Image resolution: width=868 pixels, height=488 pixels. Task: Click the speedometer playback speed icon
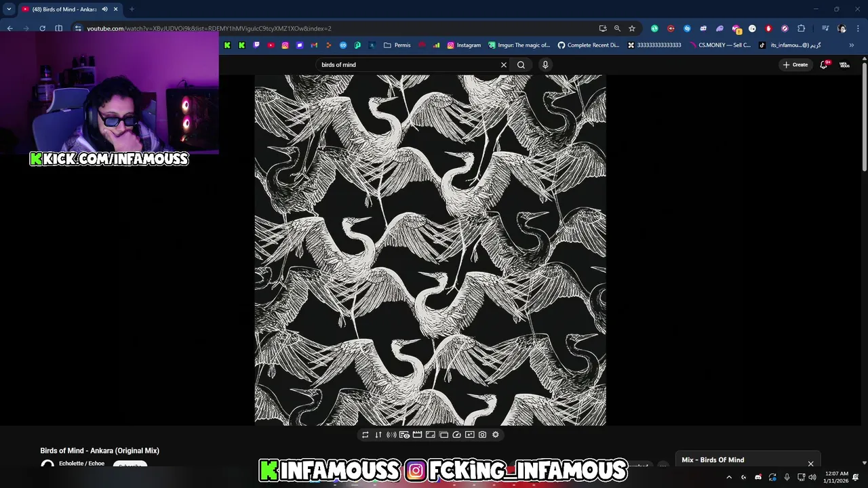click(456, 435)
